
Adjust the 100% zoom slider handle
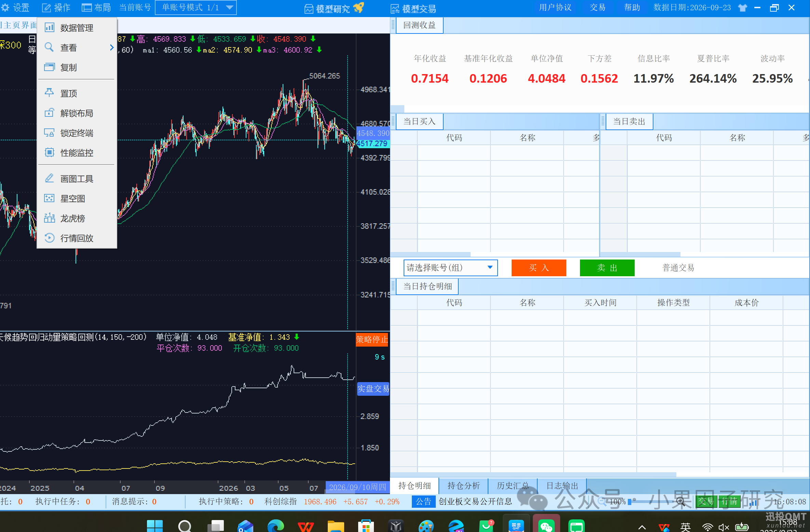630,502
